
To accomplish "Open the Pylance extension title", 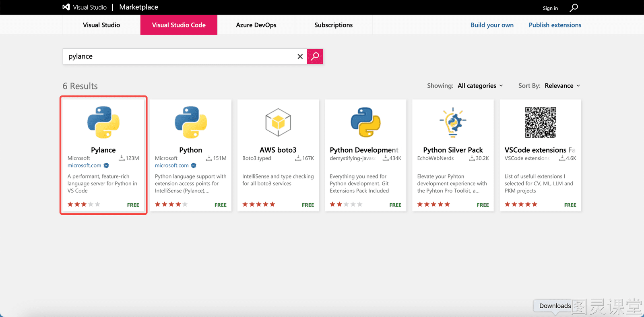I will tap(103, 150).
